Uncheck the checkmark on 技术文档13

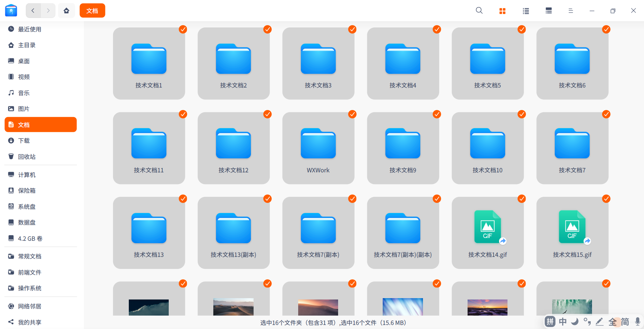pyautogui.click(x=183, y=199)
